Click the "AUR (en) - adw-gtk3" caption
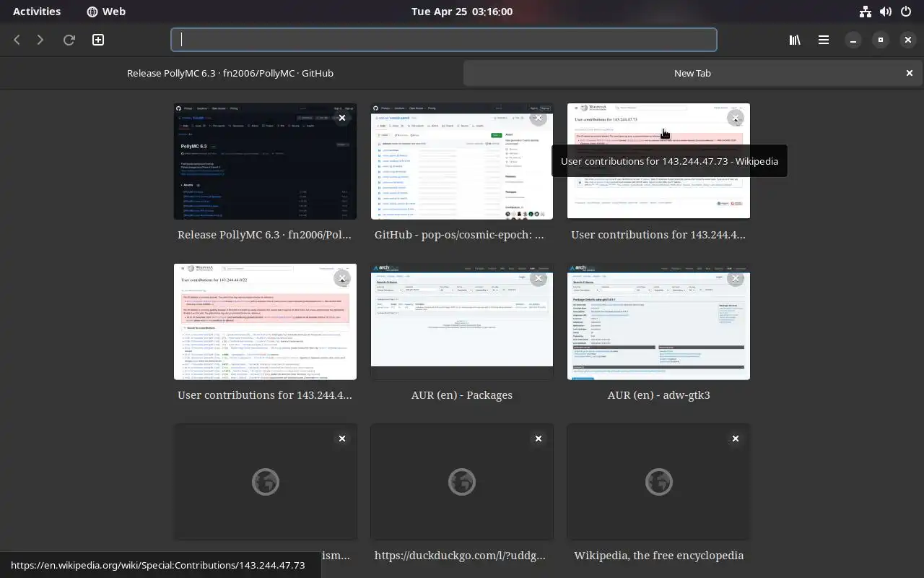The height and width of the screenshot is (578, 924). point(658,395)
